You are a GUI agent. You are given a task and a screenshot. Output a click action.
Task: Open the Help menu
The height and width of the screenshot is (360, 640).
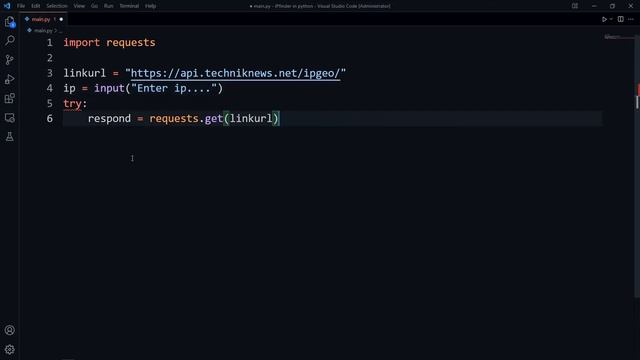[151, 6]
